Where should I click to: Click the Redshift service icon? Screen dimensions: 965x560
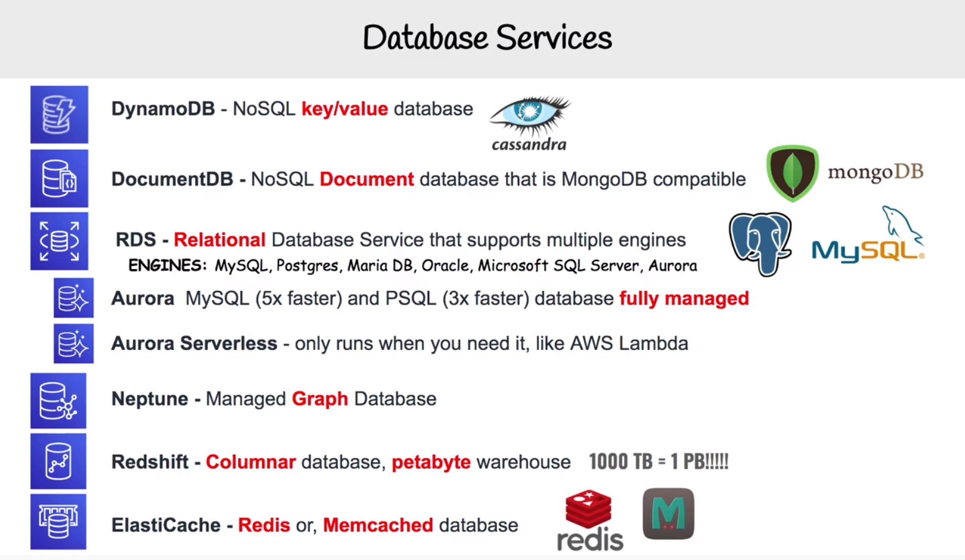58,461
